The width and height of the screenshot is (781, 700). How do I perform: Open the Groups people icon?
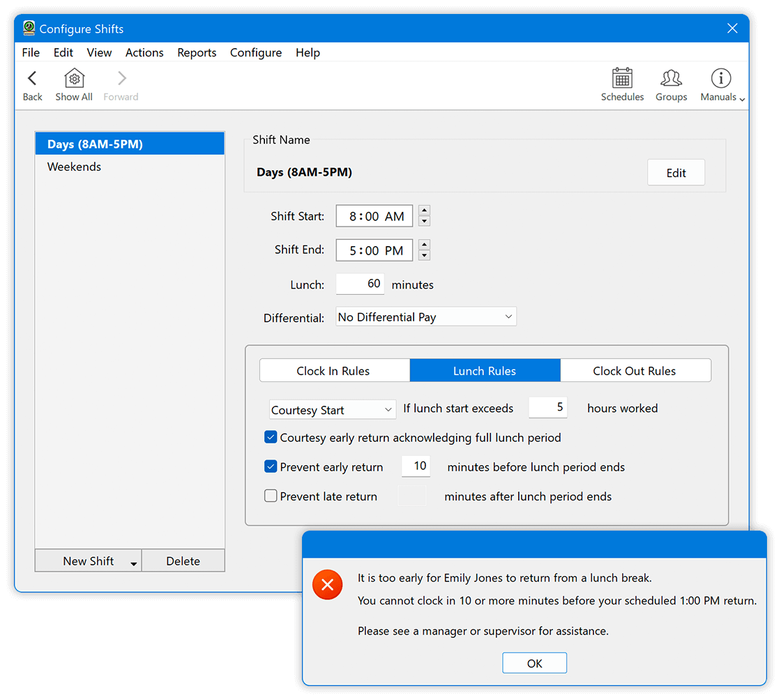tap(671, 78)
